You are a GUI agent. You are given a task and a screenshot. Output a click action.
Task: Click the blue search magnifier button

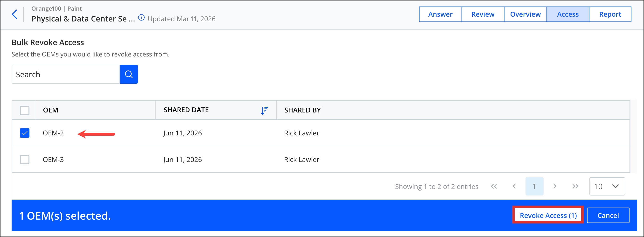point(128,74)
